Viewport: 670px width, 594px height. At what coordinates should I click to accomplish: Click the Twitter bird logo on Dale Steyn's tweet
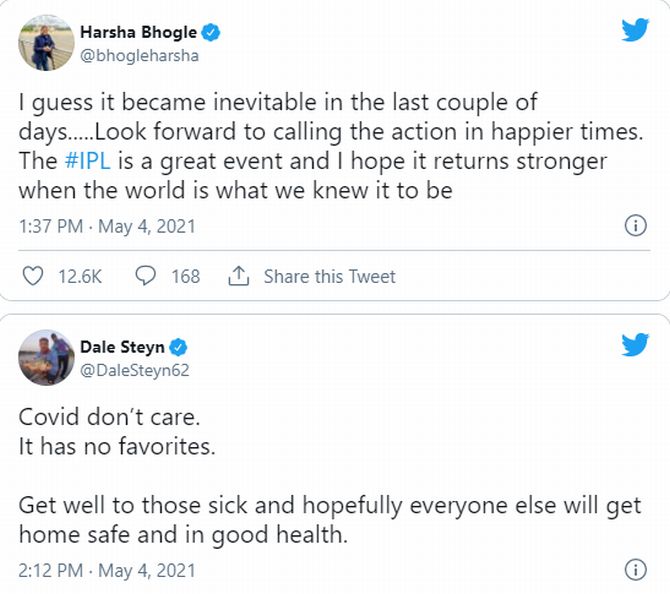(x=635, y=345)
